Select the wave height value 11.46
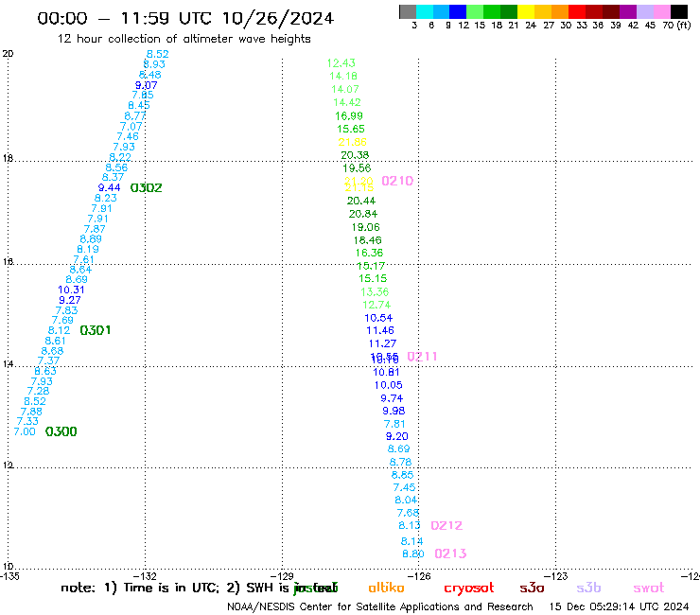 tap(380, 331)
